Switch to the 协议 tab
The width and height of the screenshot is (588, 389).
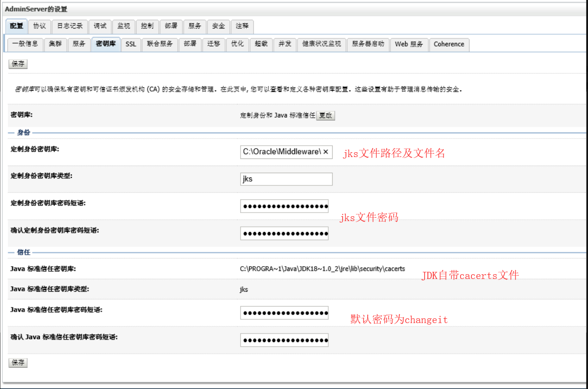(x=39, y=26)
